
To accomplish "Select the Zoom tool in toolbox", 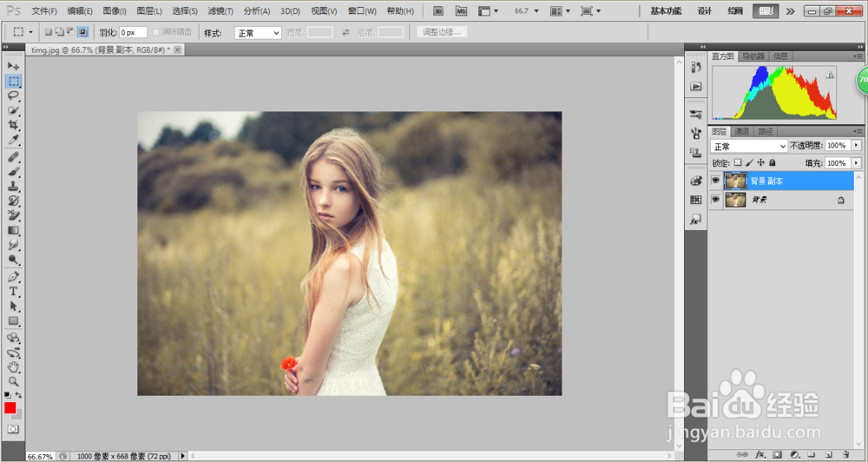I will [13, 382].
